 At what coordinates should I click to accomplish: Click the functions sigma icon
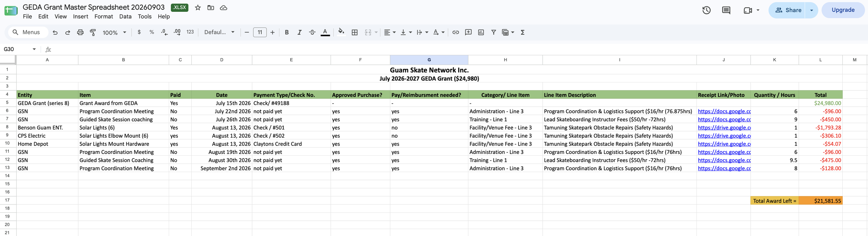(522, 32)
